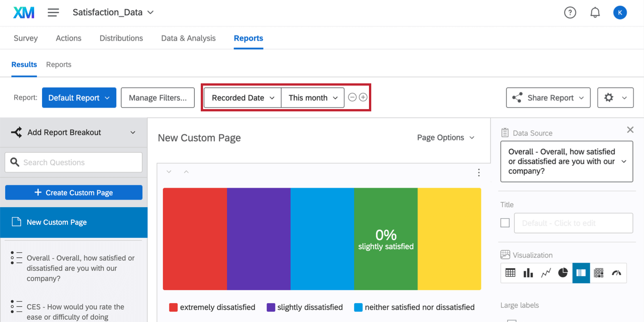This screenshot has height=322, width=644.
Task: Open the Distributions tab
Action: 121,38
